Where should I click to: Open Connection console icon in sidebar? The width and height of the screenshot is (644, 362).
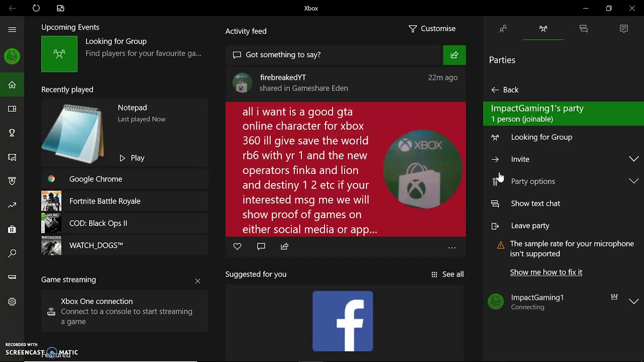[x=12, y=277]
